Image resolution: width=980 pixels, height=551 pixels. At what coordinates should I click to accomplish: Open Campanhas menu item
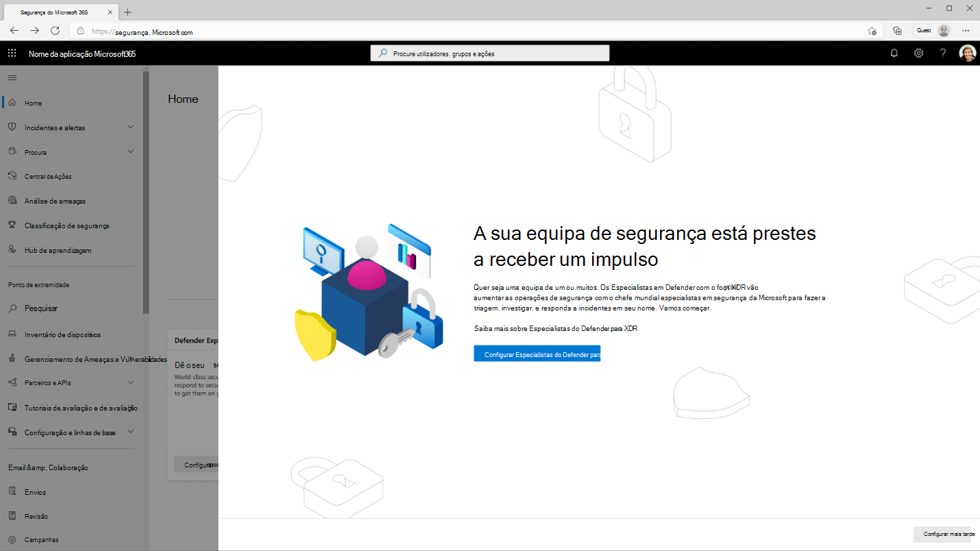click(x=41, y=540)
